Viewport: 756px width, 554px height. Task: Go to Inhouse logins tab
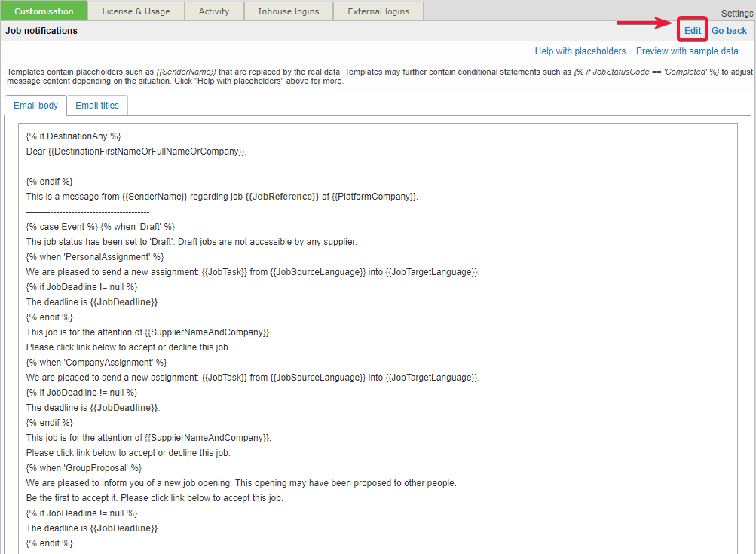click(288, 11)
